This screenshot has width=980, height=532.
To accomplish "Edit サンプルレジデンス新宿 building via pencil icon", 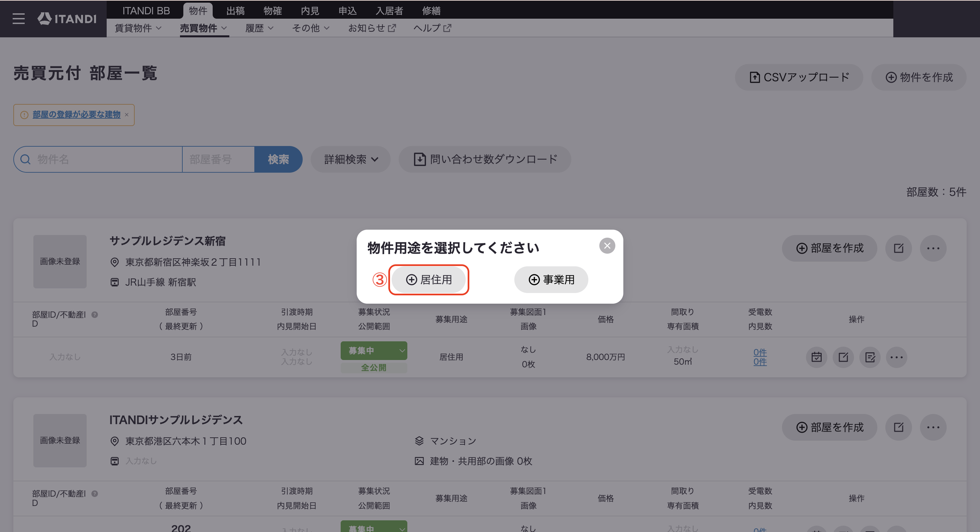I will 899,248.
